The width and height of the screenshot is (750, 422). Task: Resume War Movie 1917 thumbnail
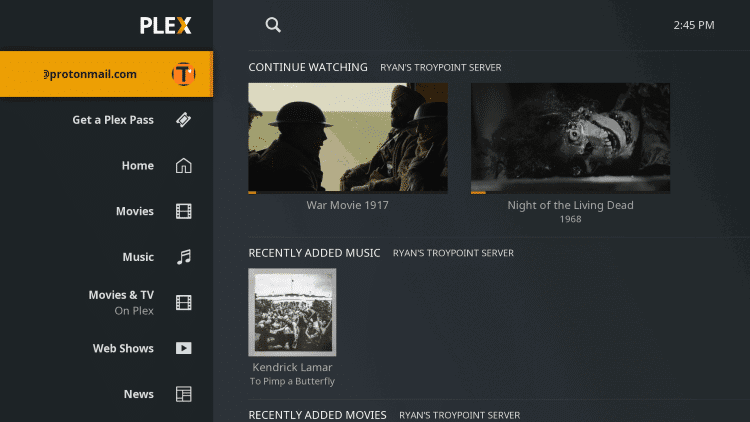tap(347, 137)
